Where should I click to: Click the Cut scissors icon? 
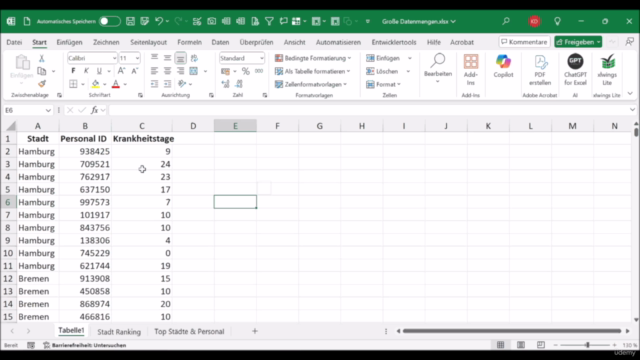click(x=42, y=58)
